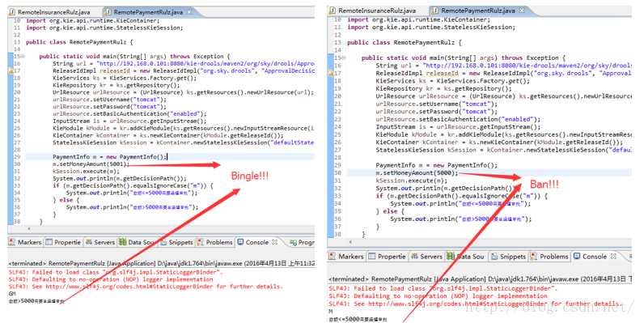Screen dimensions: 644x323
Task: Collapse main method fold at line 15, left editor
Action: coord(23,57)
